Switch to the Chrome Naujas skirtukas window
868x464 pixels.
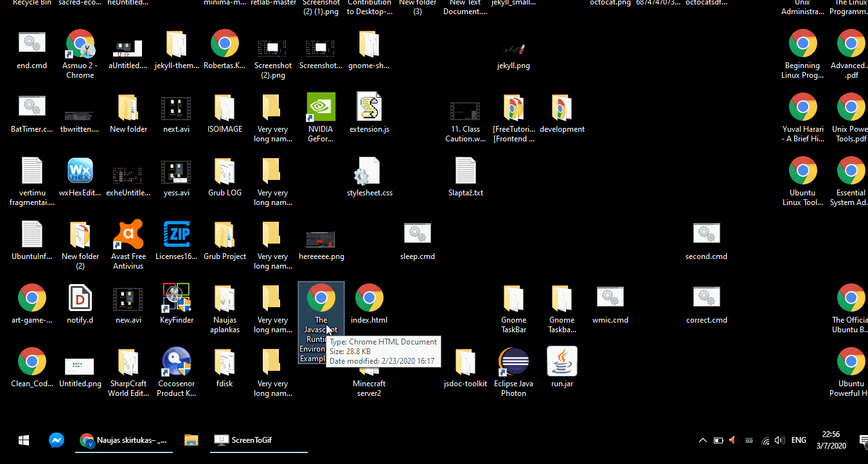pos(124,440)
